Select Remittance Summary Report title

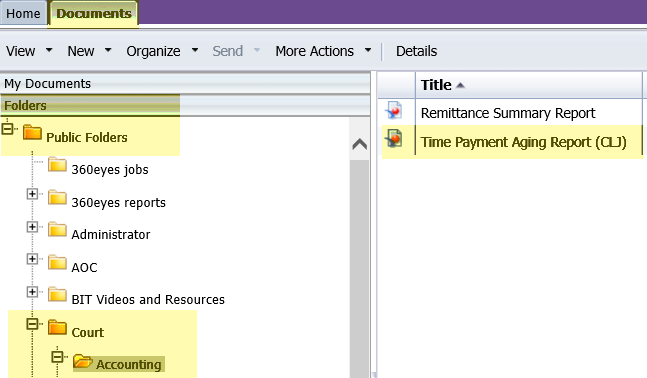click(508, 113)
